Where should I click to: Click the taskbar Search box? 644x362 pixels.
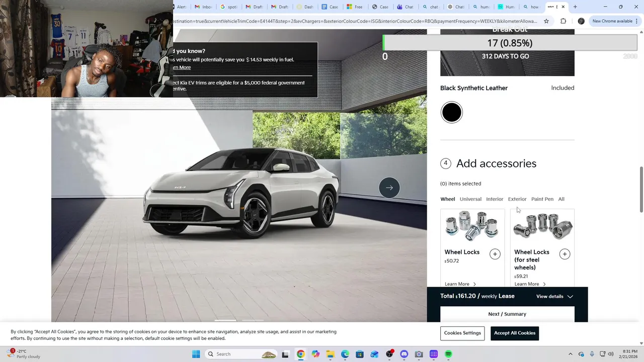click(242, 354)
